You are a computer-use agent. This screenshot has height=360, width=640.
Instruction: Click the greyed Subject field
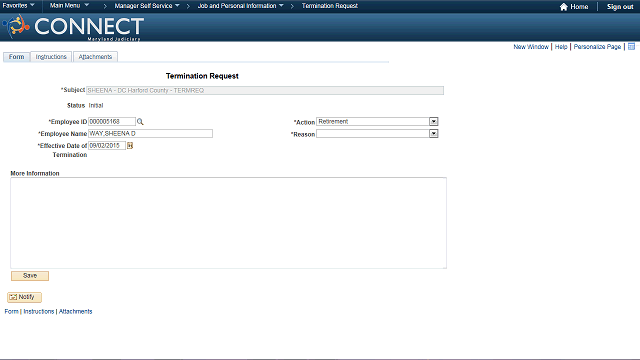pyautogui.click(x=265, y=91)
